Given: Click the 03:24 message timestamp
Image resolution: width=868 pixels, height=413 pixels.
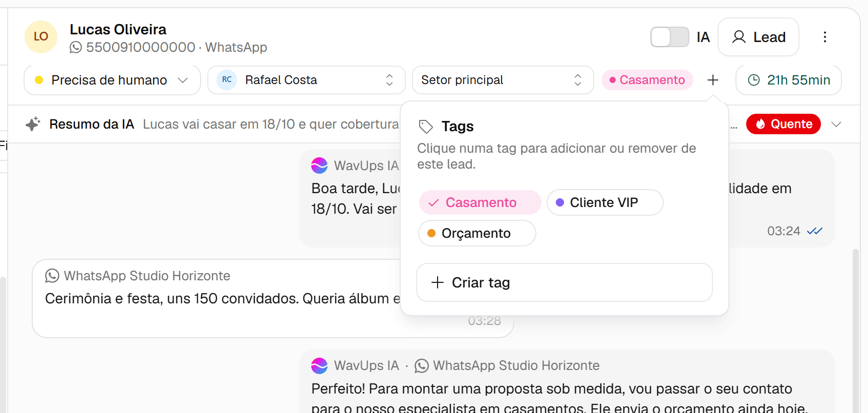Looking at the screenshot, I should tap(784, 231).
